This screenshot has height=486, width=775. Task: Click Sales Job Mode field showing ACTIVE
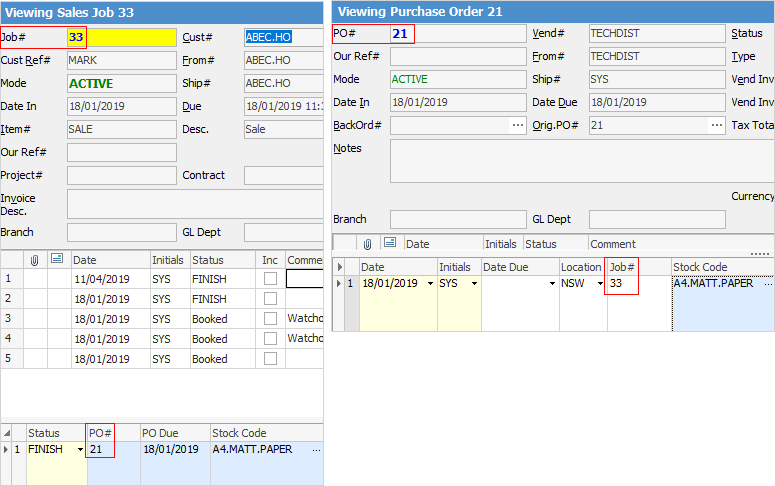click(122, 84)
